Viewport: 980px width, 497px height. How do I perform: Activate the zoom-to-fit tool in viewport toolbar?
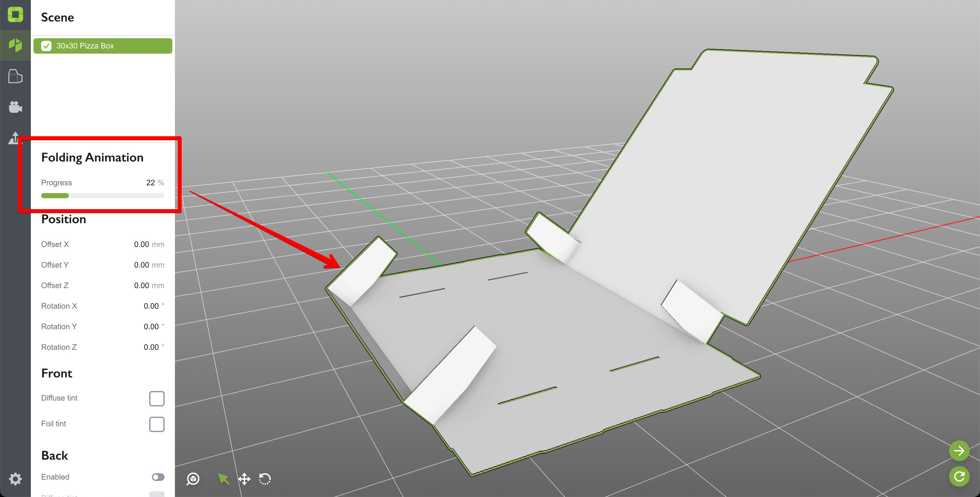pyautogui.click(x=193, y=479)
